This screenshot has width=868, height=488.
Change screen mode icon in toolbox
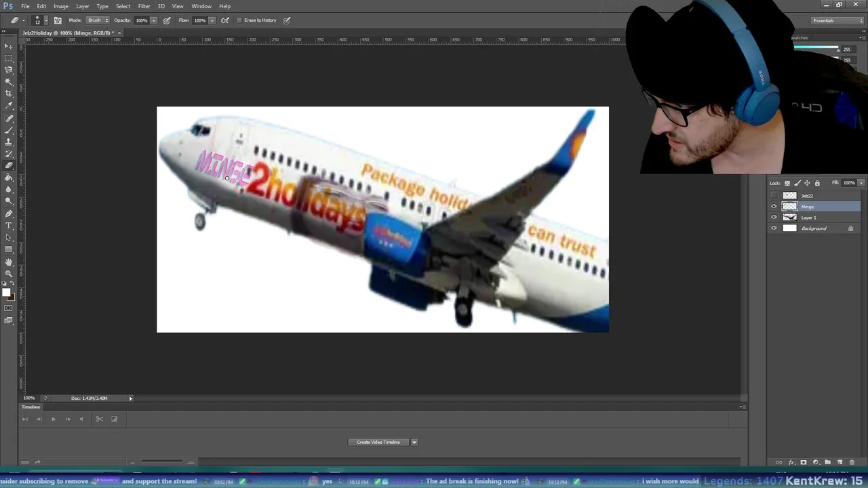point(9,321)
